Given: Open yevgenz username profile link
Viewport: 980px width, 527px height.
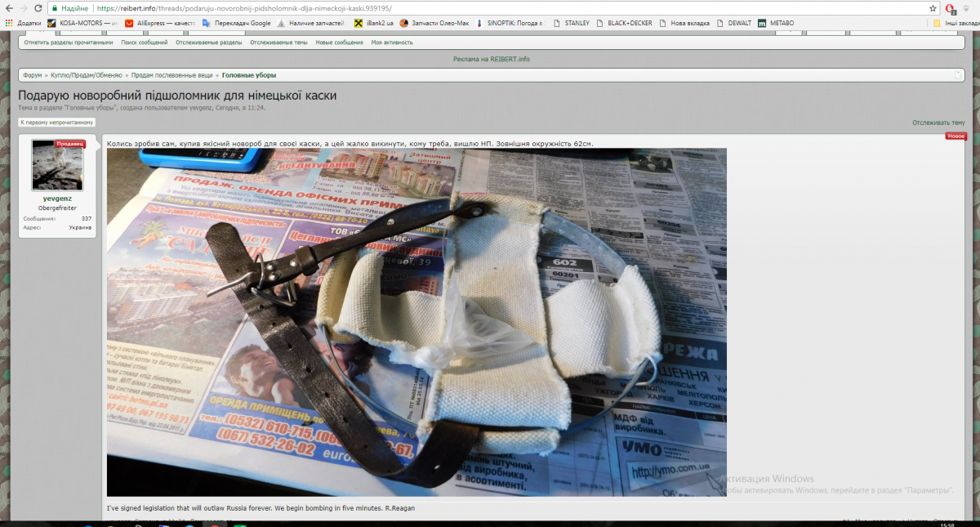Looking at the screenshot, I should coord(57,199).
